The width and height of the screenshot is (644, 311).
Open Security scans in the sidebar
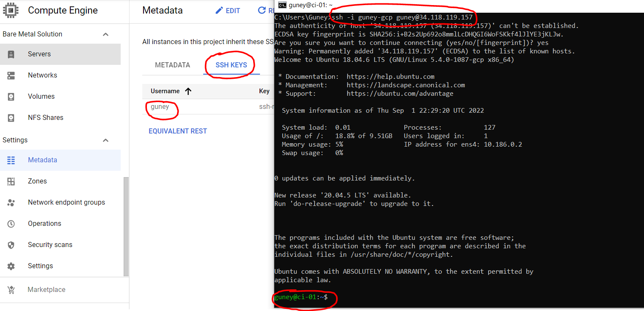pyautogui.click(x=60, y=245)
